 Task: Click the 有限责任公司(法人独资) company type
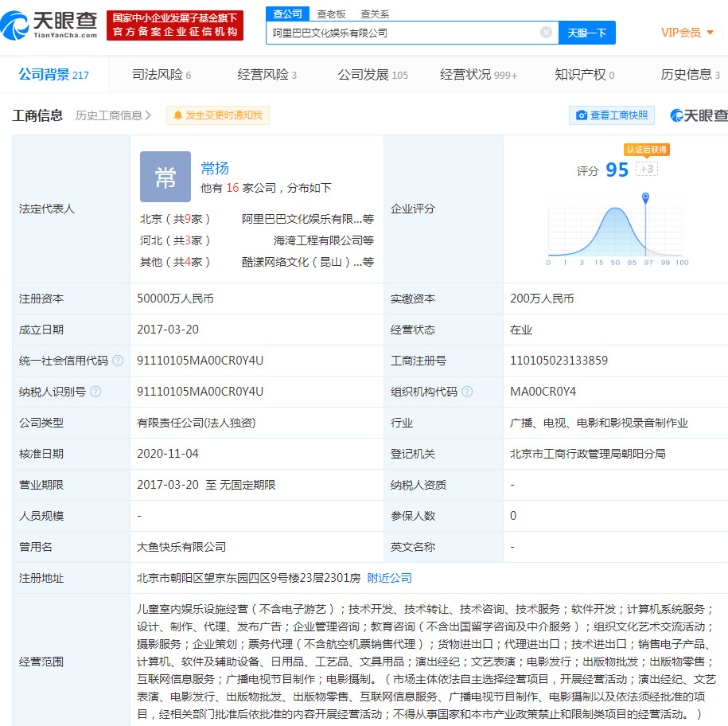click(196, 423)
